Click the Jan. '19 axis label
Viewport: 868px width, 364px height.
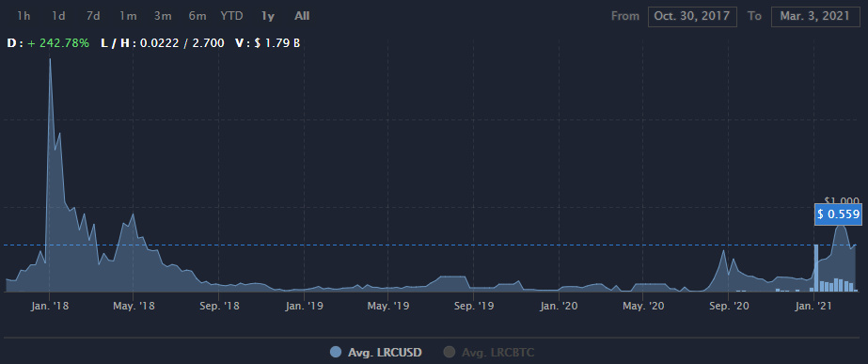(x=304, y=306)
